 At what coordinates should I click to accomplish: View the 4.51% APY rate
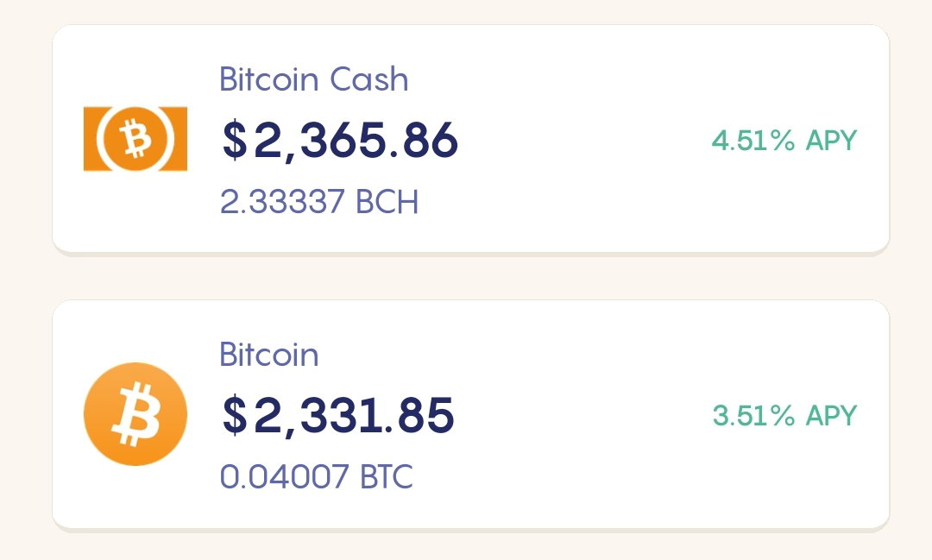pos(784,141)
